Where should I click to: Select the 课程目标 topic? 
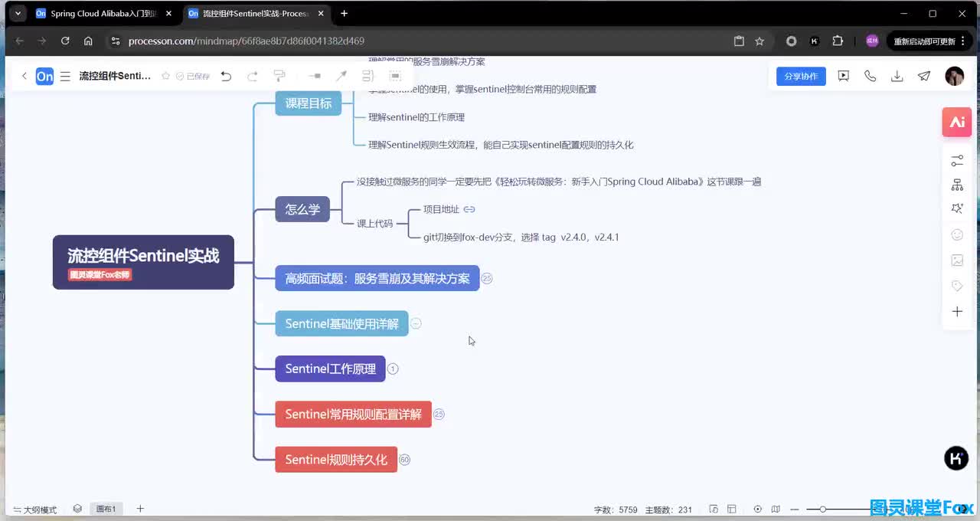click(309, 103)
